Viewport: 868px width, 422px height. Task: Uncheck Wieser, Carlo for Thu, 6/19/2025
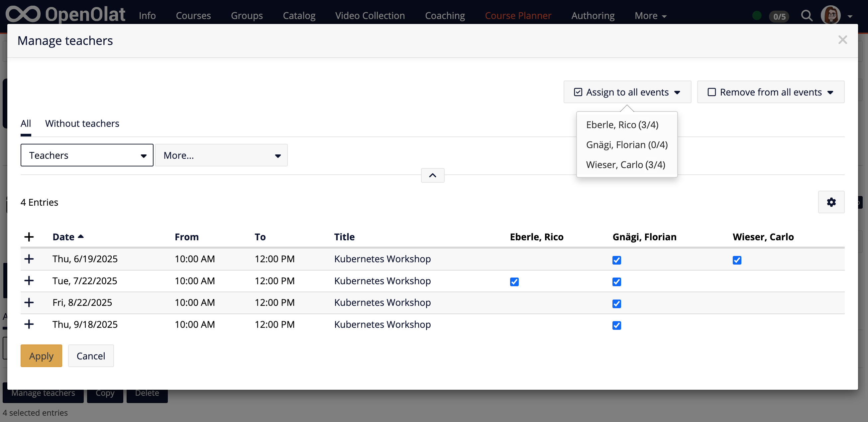click(x=737, y=260)
